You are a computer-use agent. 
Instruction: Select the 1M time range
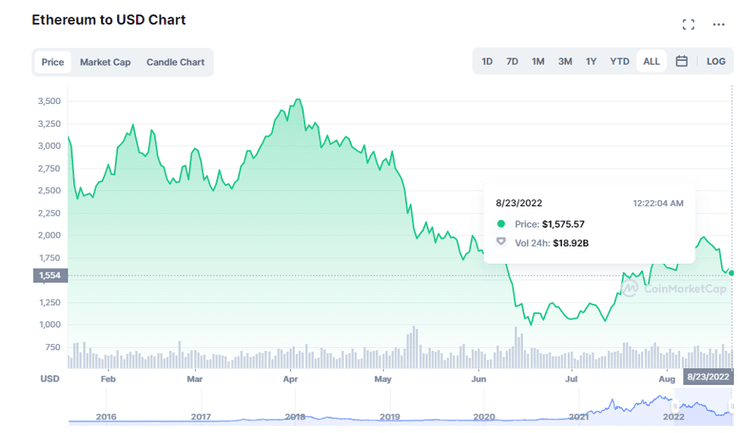(x=538, y=61)
